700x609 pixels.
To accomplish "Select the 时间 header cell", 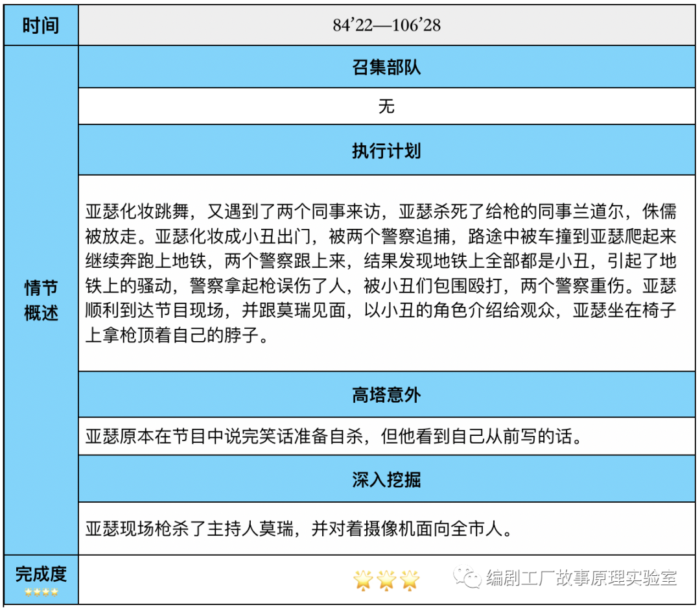I will tap(41, 26).
